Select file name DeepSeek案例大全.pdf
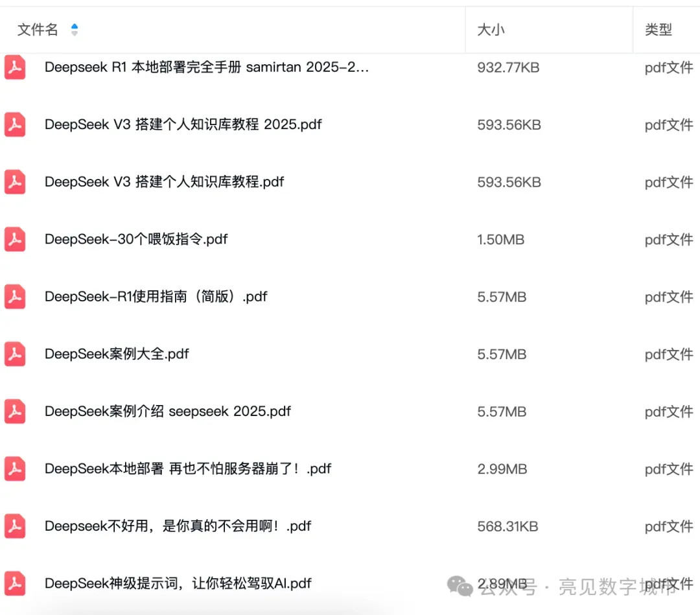 117,354
